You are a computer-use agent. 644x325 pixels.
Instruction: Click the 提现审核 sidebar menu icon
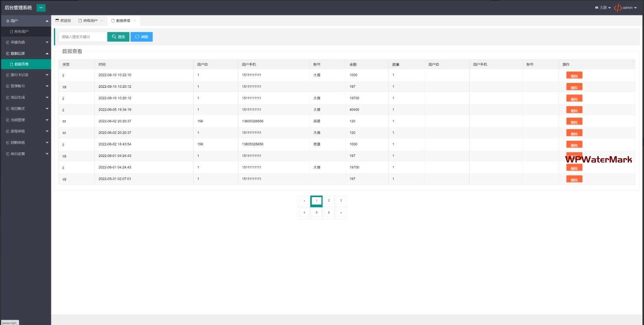tap(7, 131)
